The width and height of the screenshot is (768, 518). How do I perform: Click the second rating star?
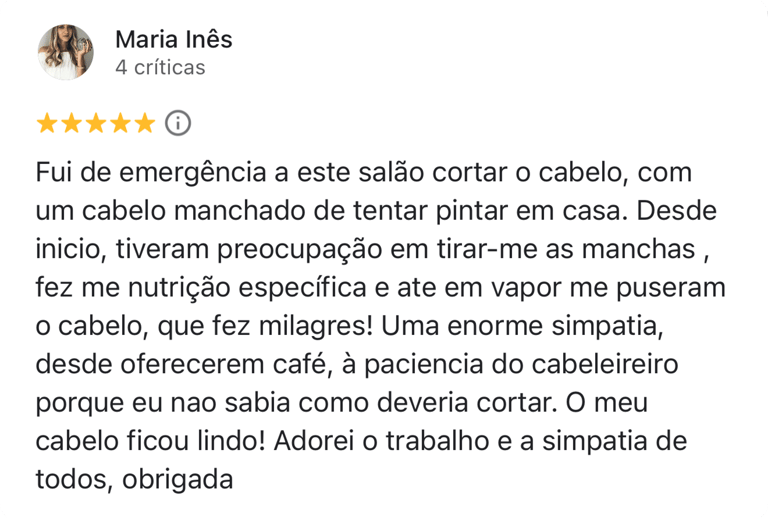pyautogui.click(x=72, y=124)
